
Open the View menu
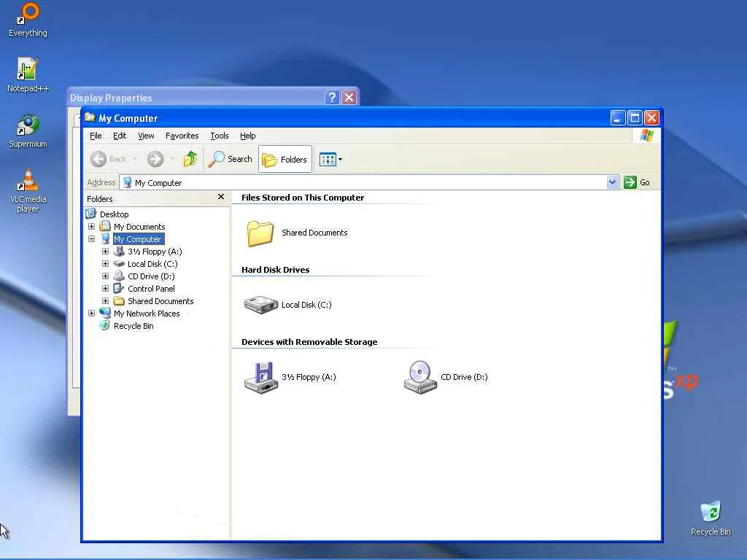(146, 136)
